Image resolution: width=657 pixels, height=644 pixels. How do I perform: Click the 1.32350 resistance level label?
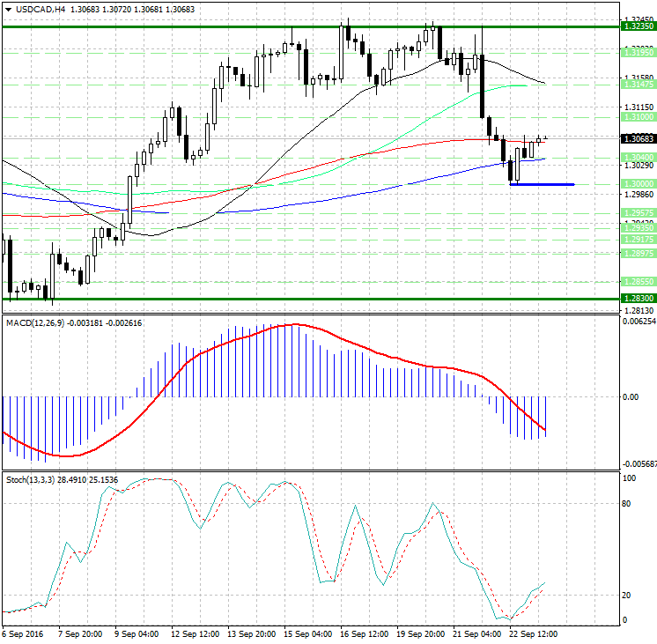pos(637,26)
